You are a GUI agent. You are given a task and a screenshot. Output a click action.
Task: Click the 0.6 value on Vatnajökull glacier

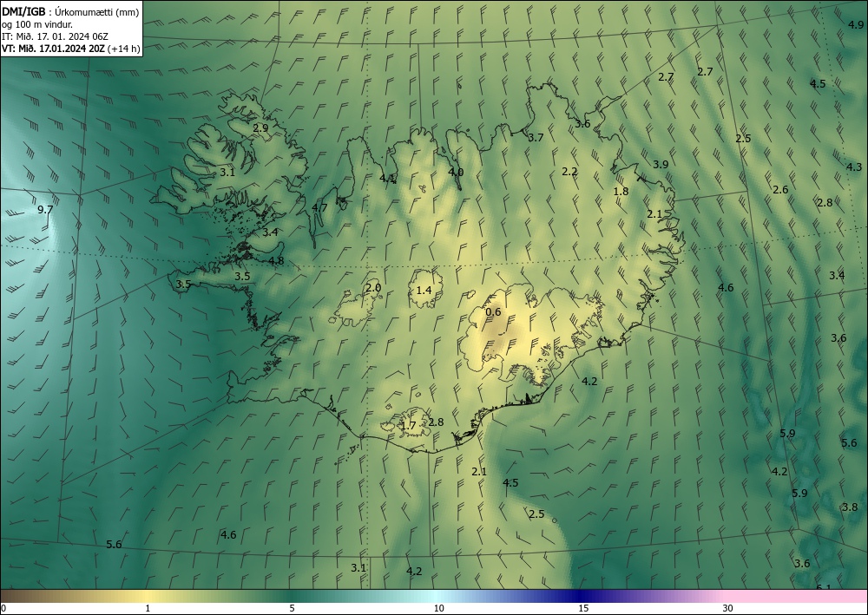point(493,312)
